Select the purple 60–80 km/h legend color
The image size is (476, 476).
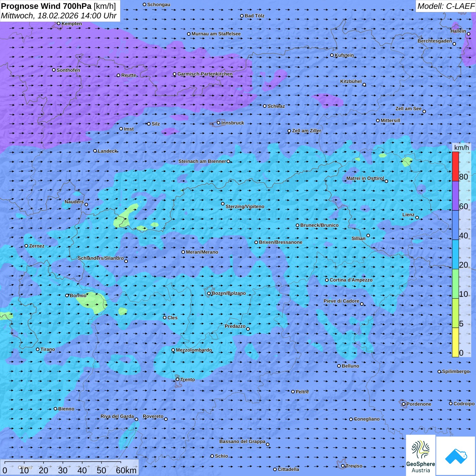click(x=455, y=196)
